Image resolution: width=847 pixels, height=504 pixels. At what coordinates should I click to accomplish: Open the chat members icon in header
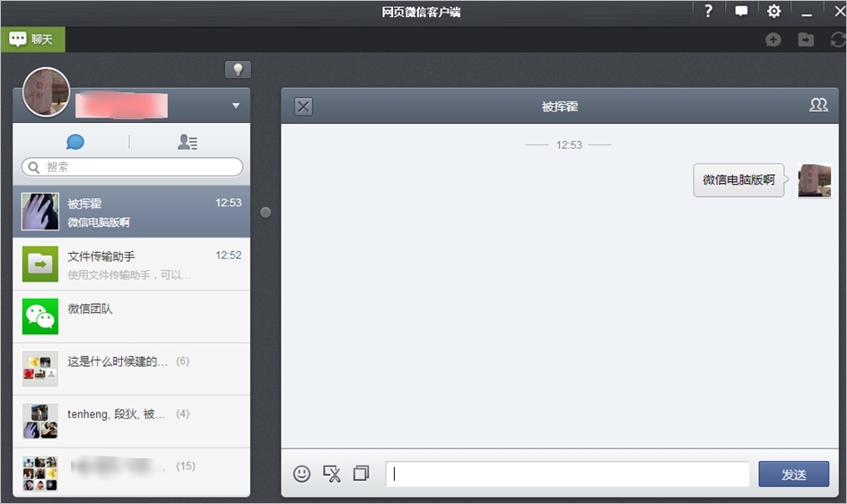[818, 105]
